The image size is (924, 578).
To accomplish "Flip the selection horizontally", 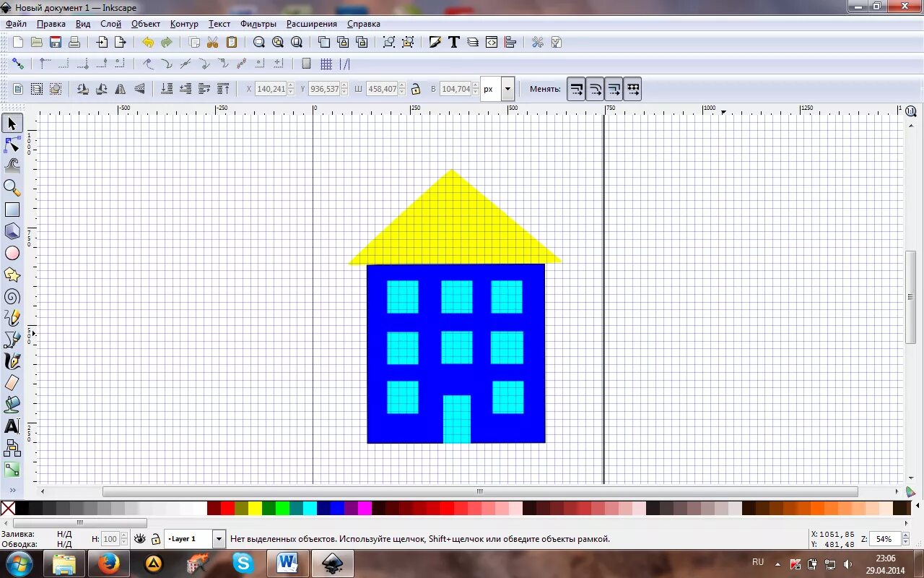I will point(121,89).
